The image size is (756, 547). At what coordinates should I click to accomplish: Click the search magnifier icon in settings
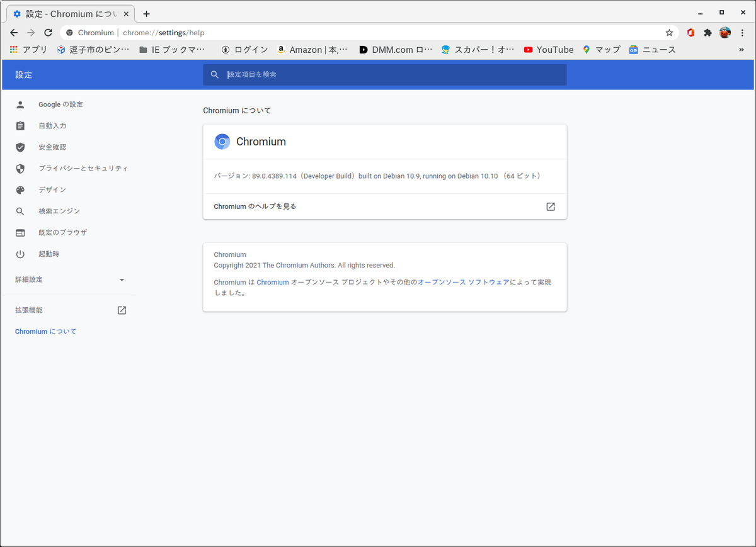(215, 74)
